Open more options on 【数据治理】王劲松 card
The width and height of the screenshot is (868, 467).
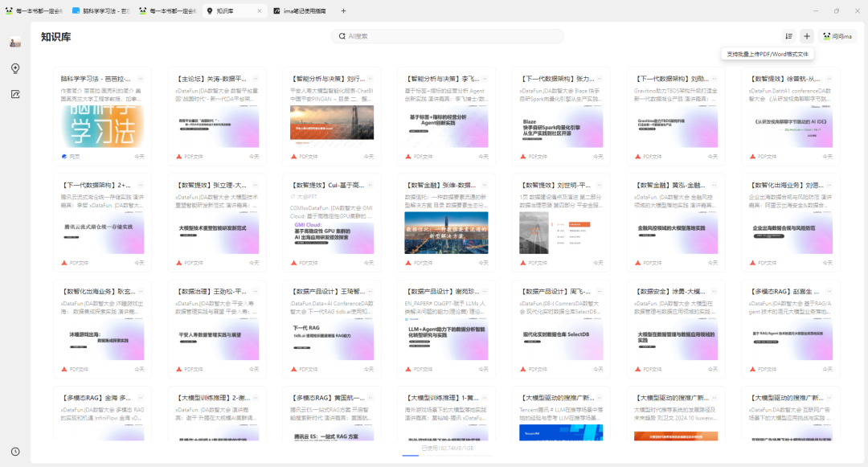256,291
